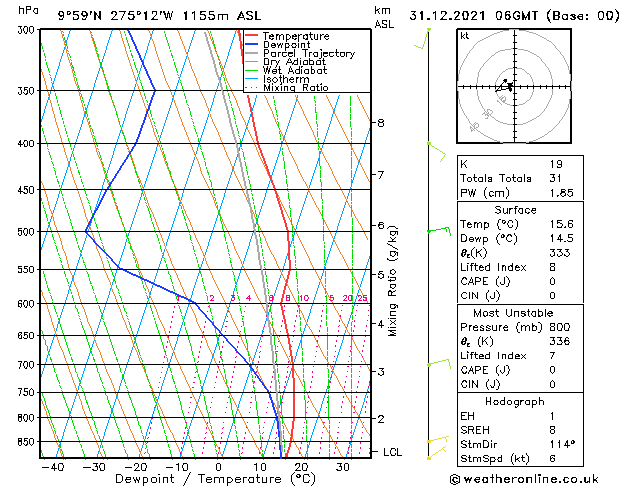Click the hodograph center arrow marker

[504, 85]
